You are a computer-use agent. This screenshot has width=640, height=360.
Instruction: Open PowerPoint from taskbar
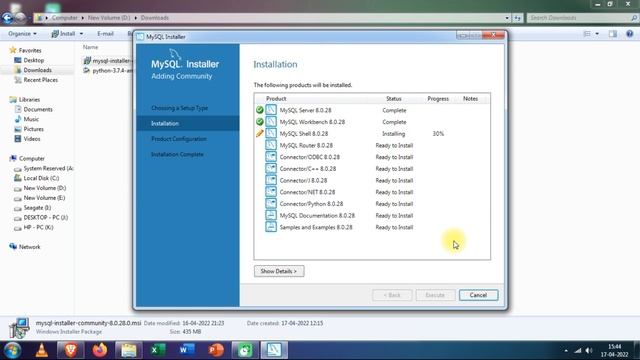216,350
